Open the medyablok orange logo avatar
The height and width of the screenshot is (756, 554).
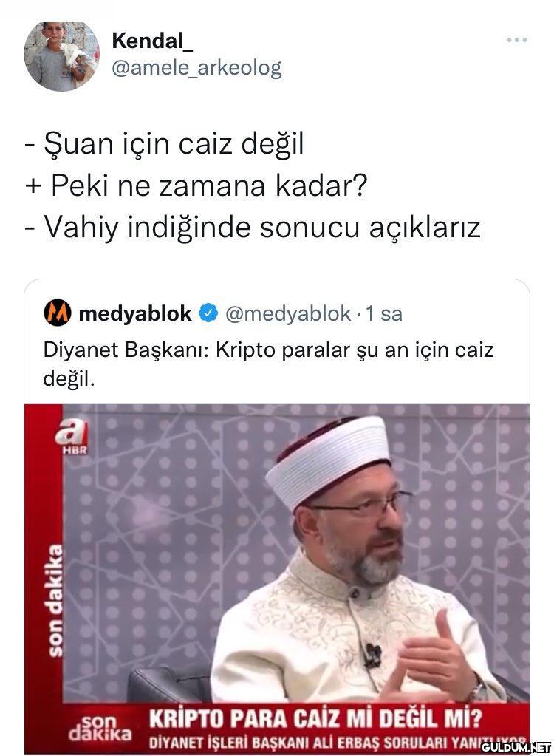[58, 313]
